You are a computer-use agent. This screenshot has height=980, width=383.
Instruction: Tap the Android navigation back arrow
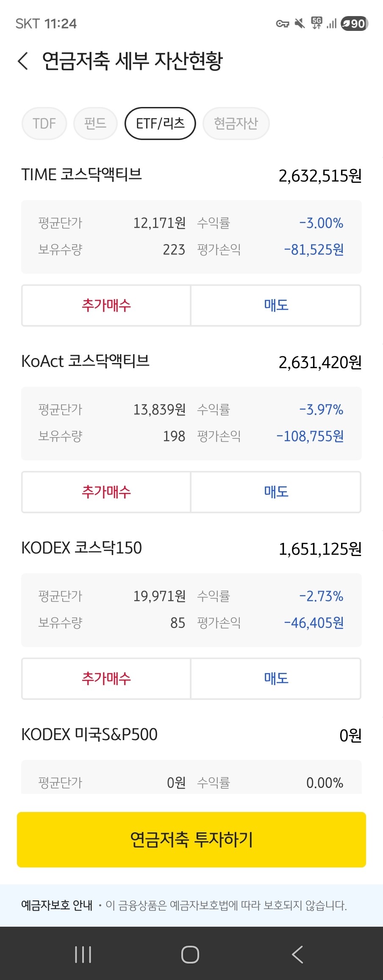tap(297, 955)
